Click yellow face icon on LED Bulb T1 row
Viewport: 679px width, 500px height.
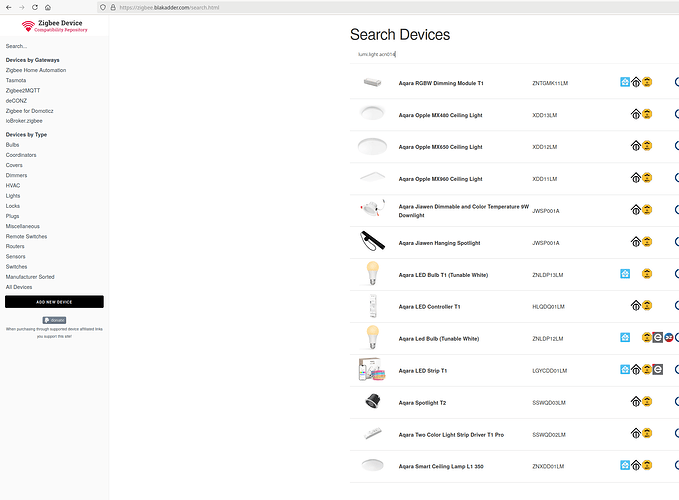[x=647, y=274]
